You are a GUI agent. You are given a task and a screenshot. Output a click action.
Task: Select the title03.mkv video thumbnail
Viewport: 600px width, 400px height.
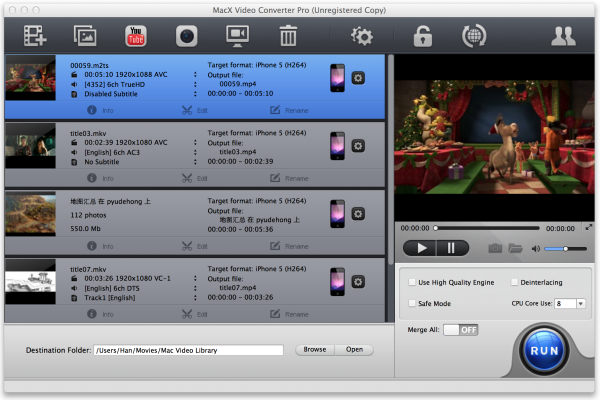click(x=30, y=145)
